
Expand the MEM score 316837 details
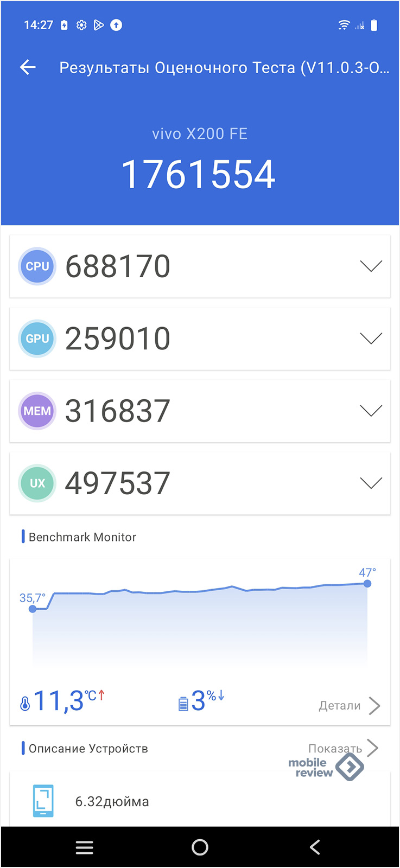[371, 411]
